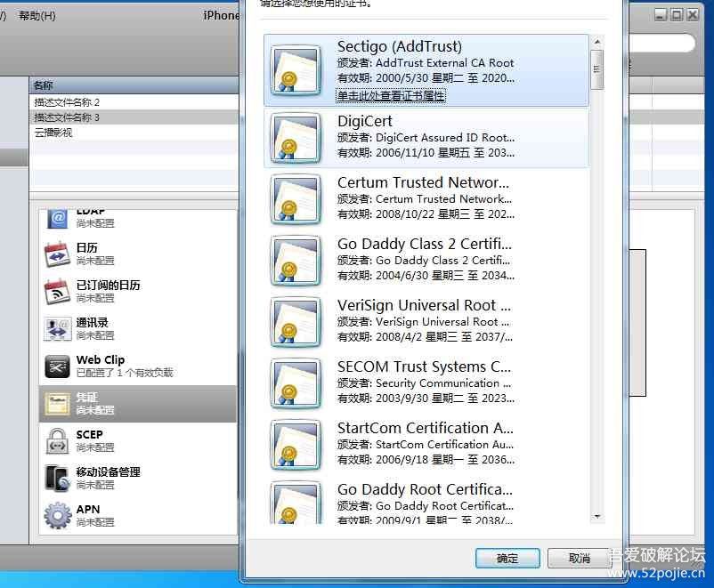This screenshot has width=714, height=588.
Task: Click validity text 2004/6/30 星期三
Action: 420,276
